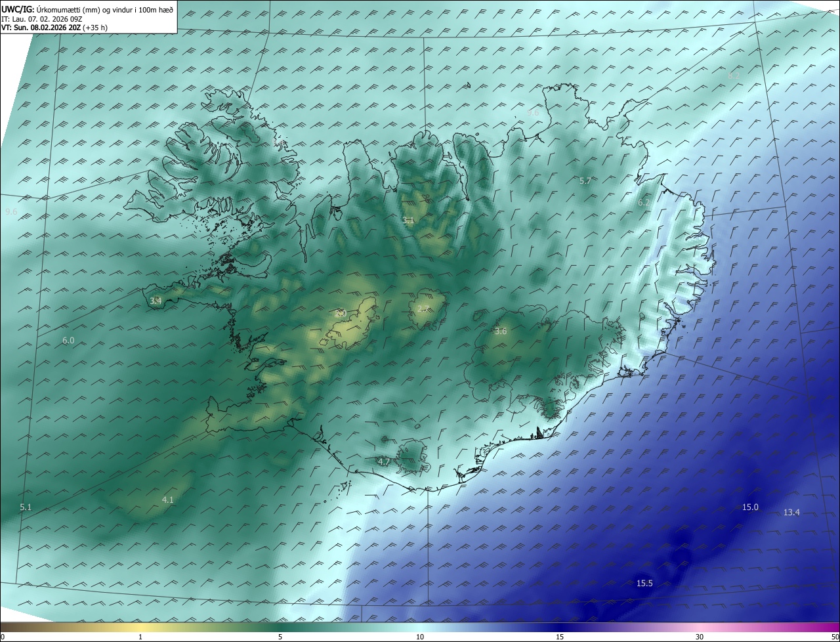The height and width of the screenshot is (642, 840).
Task: Click the color scale tick label 30
Action: [700, 637]
